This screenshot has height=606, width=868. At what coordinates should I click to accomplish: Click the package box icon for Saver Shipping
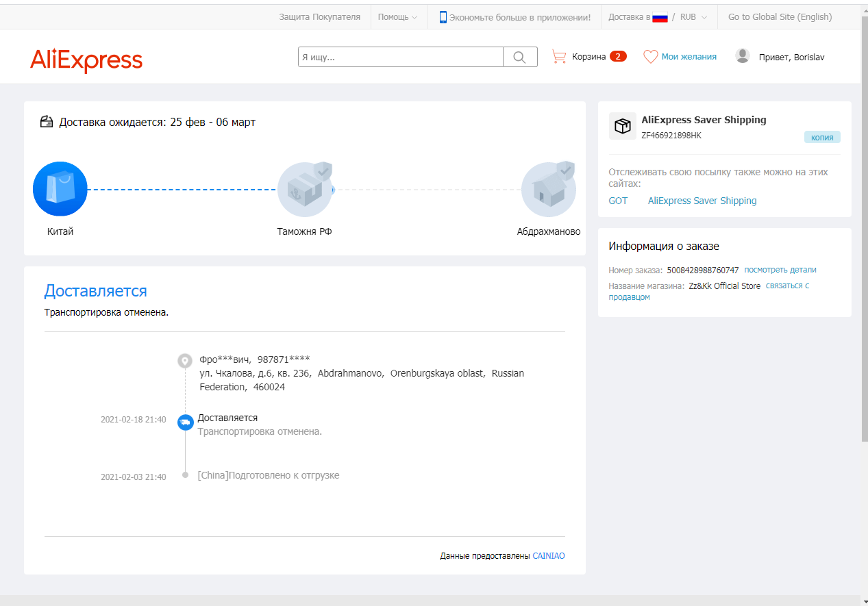point(622,127)
